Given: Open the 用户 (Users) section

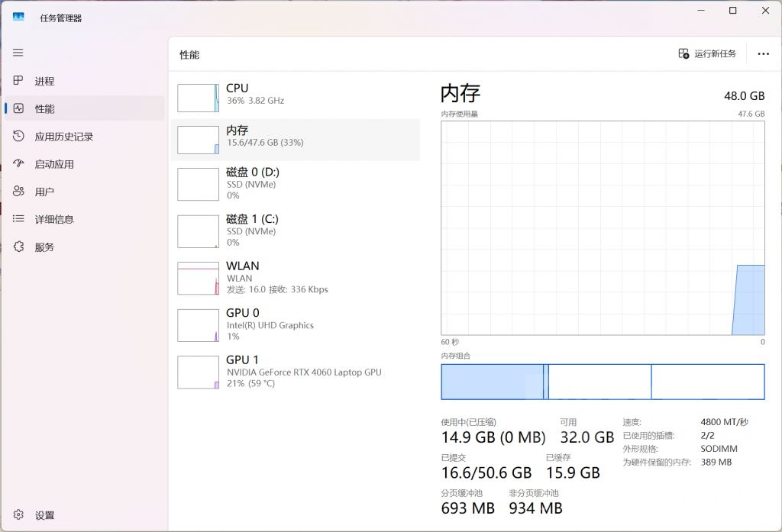Looking at the screenshot, I should pos(46,191).
